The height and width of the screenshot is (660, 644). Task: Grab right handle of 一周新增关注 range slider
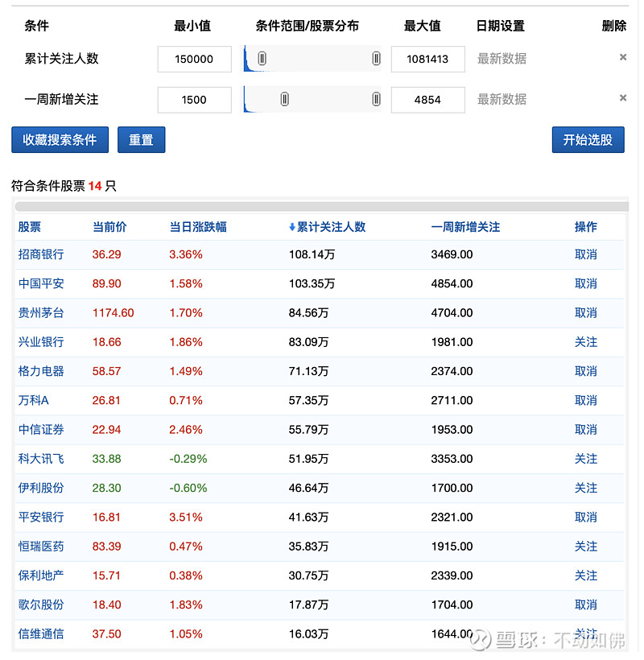click(x=376, y=99)
